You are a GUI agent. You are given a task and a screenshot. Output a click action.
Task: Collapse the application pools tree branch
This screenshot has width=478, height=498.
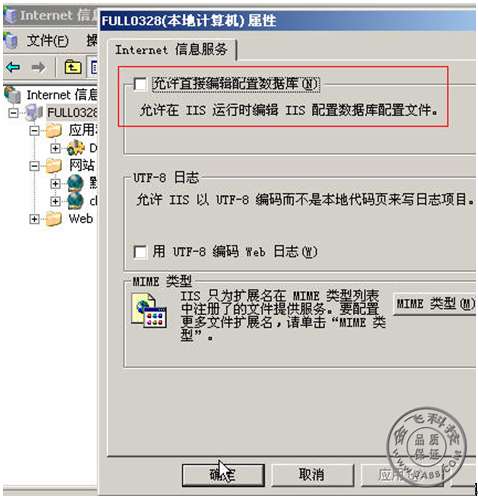pos(34,131)
